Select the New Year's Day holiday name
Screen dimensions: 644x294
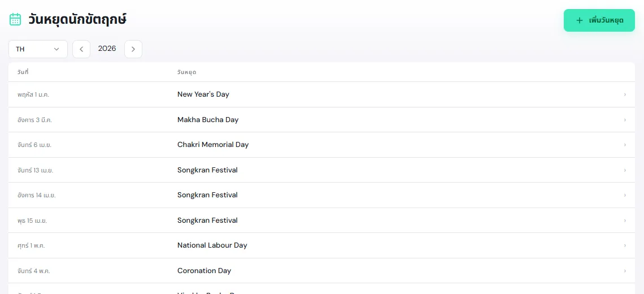(x=203, y=94)
